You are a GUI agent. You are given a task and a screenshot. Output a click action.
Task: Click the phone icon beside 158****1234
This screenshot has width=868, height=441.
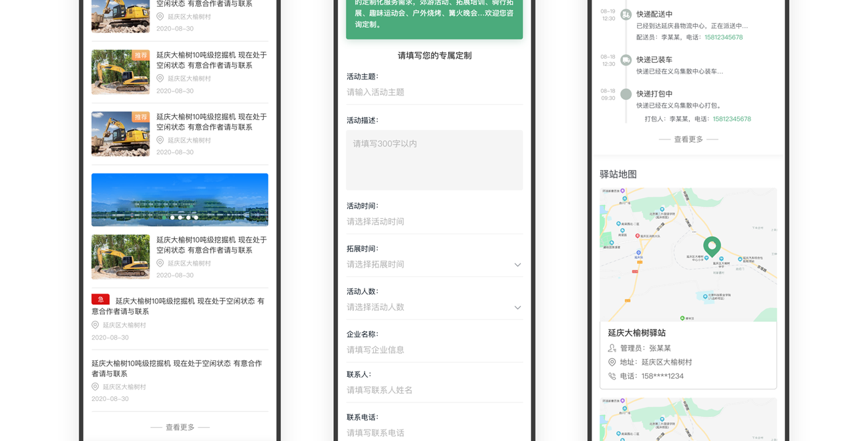(612, 376)
